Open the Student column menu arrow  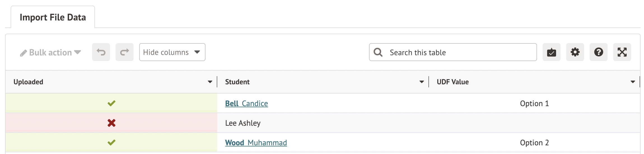[x=422, y=82]
